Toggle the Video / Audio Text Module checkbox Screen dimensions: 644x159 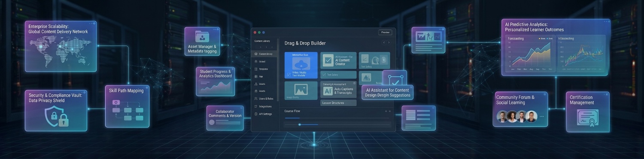point(289,74)
